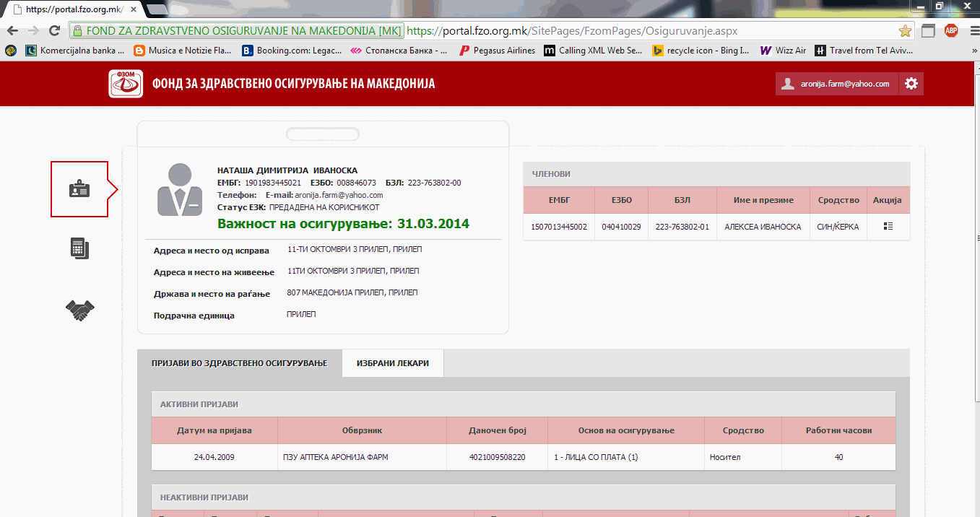Open recycle icon Bing bookmark
The height and width of the screenshot is (517, 980).
tap(701, 51)
